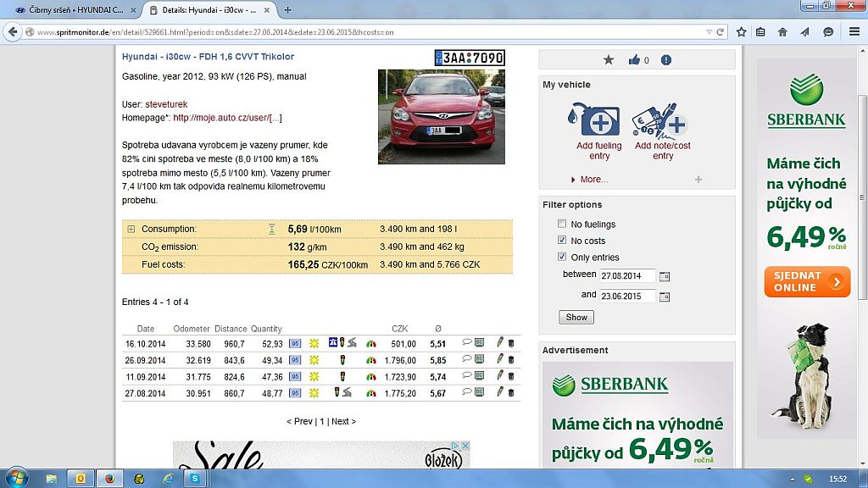Uncheck the Only entries checkbox
Viewport: 868px width, 488px height.
(x=562, y=257)
